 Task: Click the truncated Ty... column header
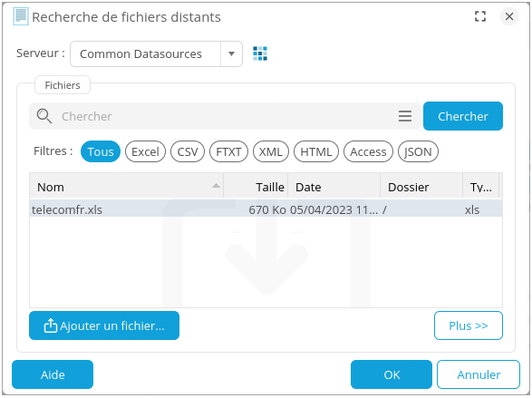pos(480,187)
